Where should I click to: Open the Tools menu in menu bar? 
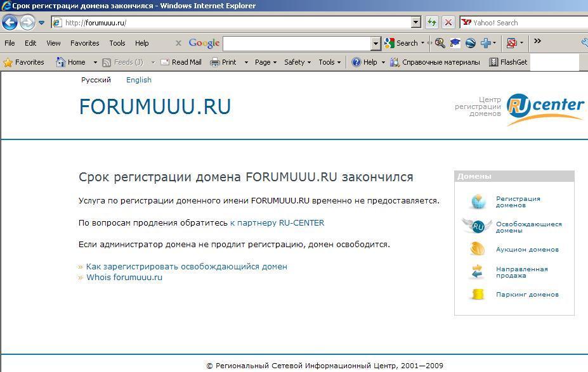coord(117,43)
